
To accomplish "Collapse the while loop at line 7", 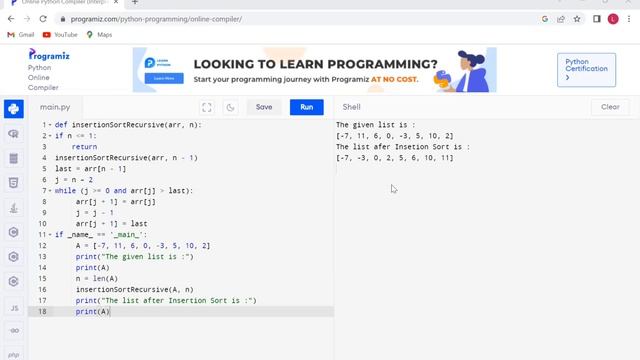I will coord(50,191).
